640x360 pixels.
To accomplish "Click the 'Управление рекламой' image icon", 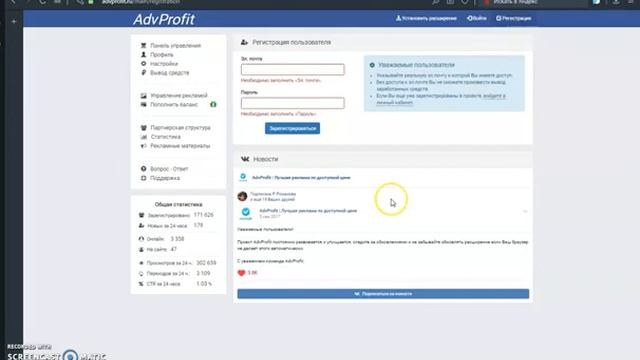I will [143, 96].
